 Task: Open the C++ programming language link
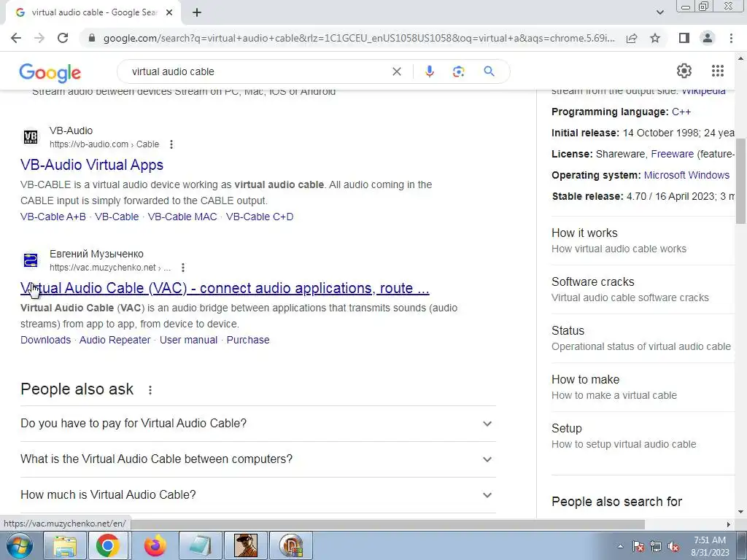681,112
